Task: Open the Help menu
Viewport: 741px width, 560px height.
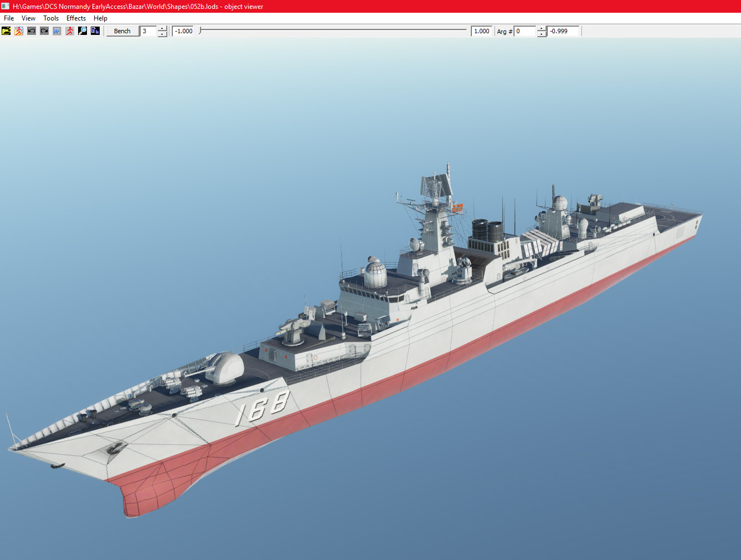Action: tap(100, 18)
